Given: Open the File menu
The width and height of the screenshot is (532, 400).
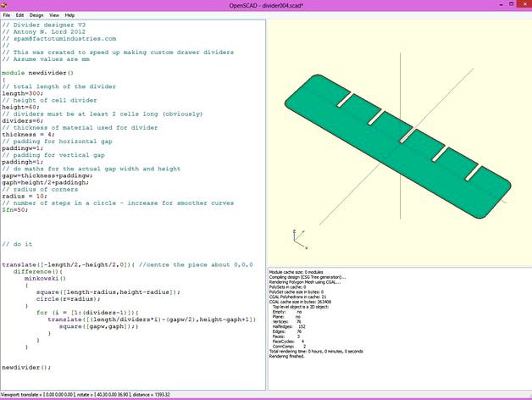Looking at the screenshot, I should pyautogui.click(x=7, y=15).
